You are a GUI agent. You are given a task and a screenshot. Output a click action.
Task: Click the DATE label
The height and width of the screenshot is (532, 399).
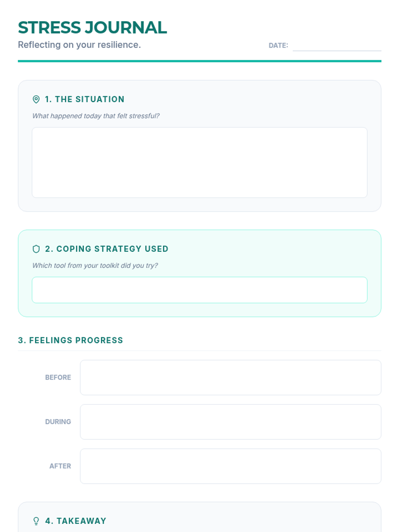(278, 46)
